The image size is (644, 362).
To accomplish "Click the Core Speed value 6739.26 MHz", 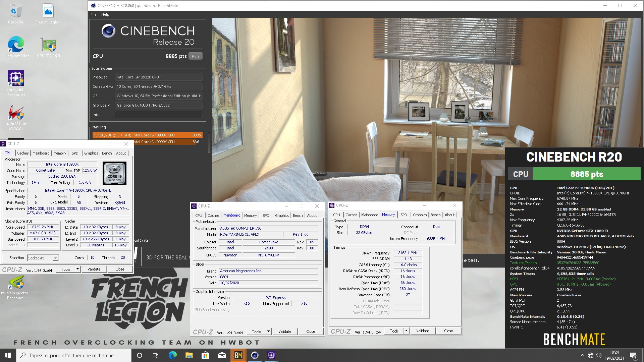I will click(x=43, y=227).
